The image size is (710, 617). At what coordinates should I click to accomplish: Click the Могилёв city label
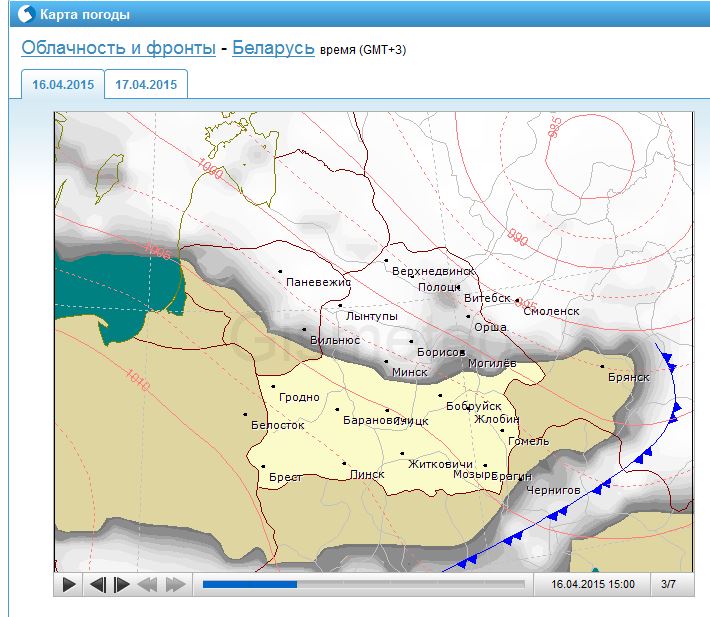click(492, 363)
